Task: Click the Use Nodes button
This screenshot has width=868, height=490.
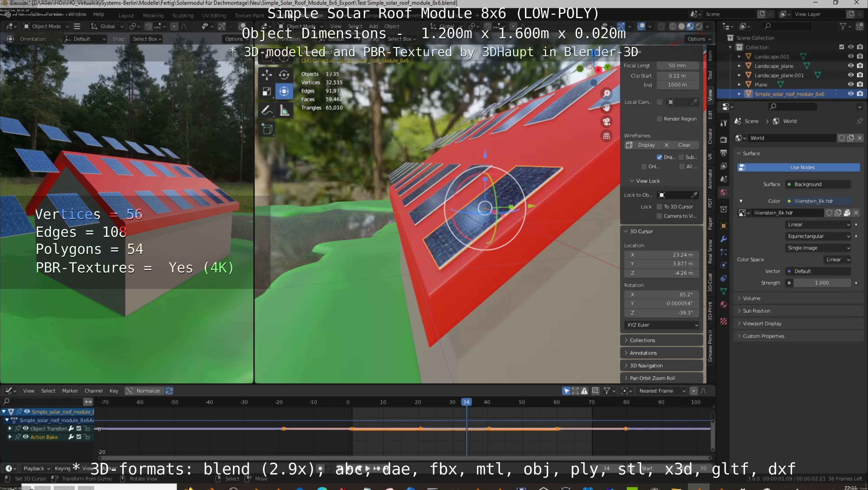Action: pos(799,167)
